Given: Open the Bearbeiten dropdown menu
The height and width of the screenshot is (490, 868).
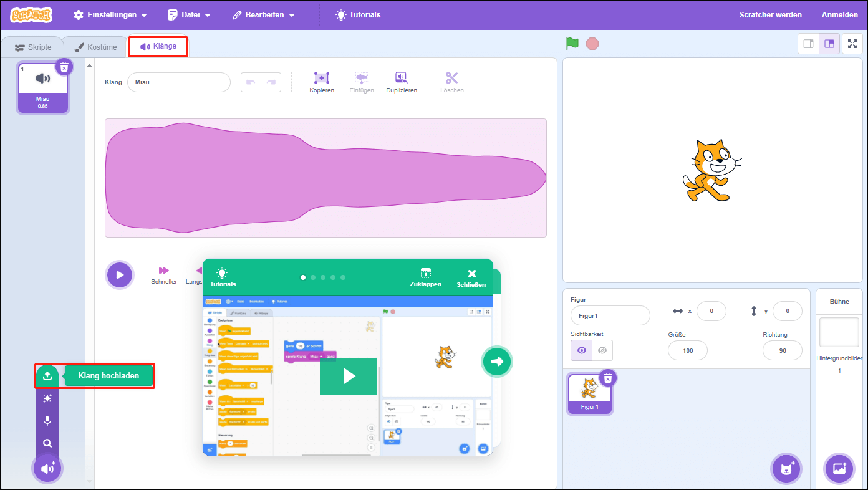Looking at the screenshot, I should click(264, 14).
